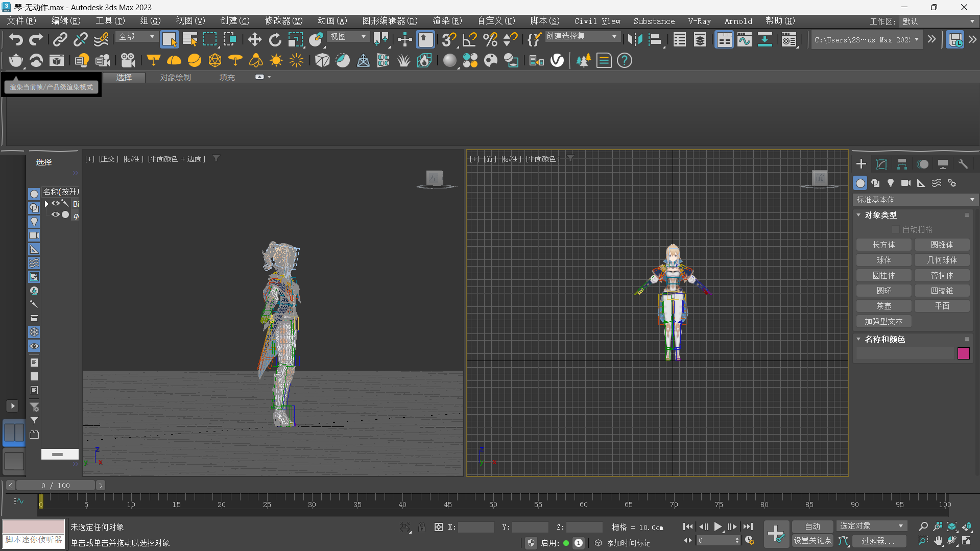
Task: Activate the Select and Scale tool
Action: [x=295, y=39]
